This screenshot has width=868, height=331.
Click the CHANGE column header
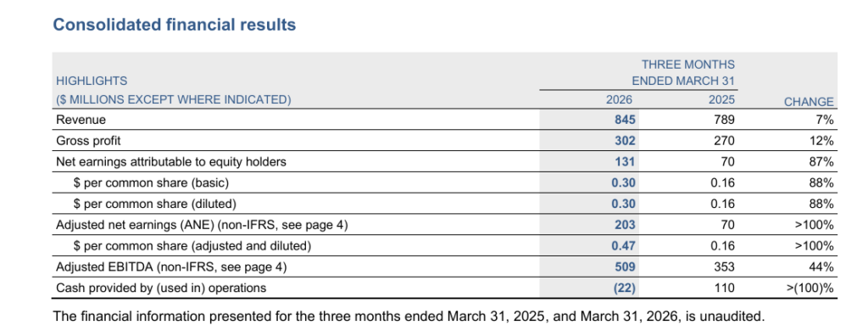click(x=809, y=102)
